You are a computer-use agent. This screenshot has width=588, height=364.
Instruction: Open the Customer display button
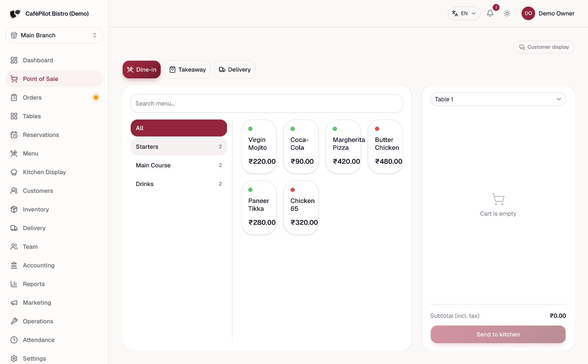[x=544, y=47]
